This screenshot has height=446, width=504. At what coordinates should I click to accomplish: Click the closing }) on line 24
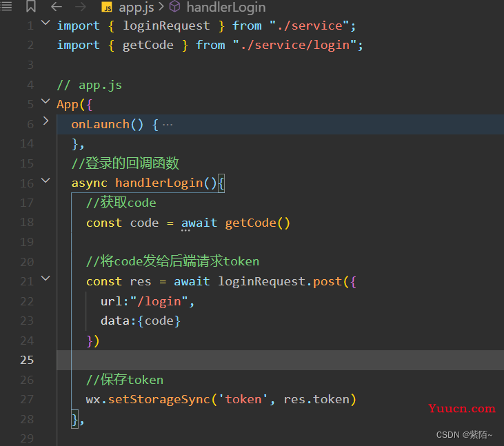93,341
